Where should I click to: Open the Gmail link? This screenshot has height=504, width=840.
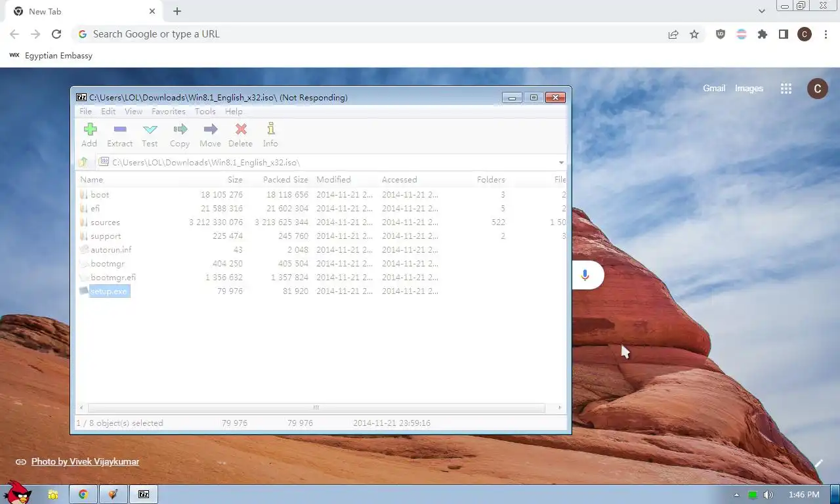pyautogui.click(x=714, y=88)
